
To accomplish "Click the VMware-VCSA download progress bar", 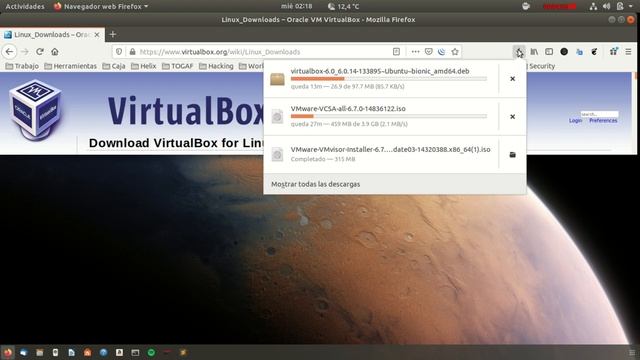I will click(x=389, y=116).
